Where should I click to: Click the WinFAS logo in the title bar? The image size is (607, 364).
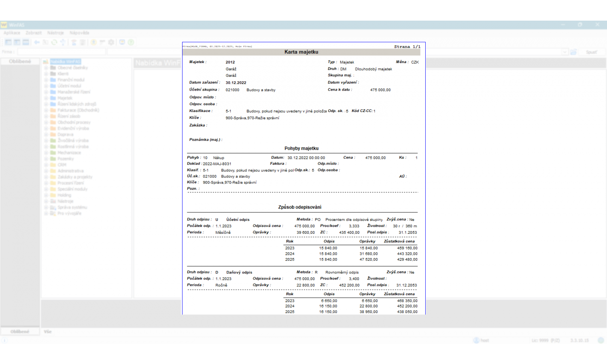[4, 25]
